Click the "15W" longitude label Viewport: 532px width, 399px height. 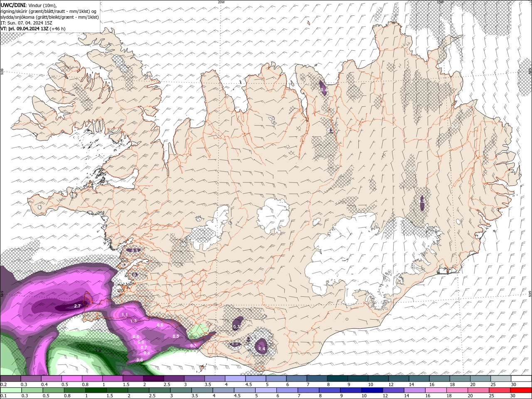[440, 2]
